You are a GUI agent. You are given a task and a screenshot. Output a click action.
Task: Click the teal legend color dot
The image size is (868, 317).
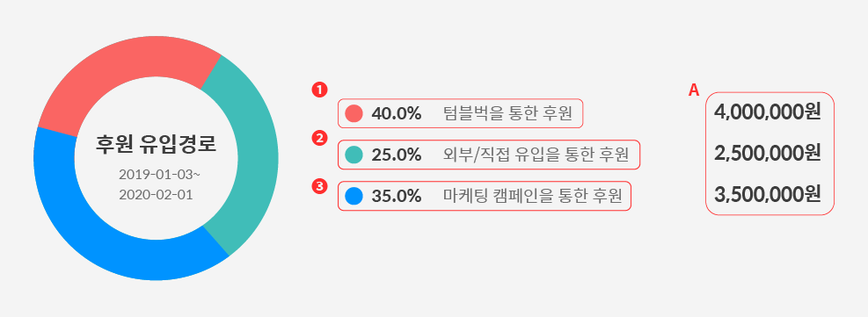coord(354,155)
